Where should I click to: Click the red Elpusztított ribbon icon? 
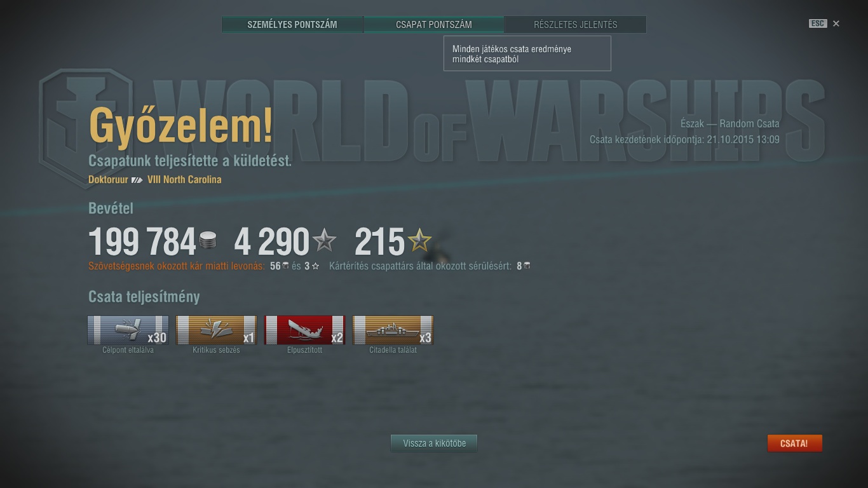tap(304, 330)
